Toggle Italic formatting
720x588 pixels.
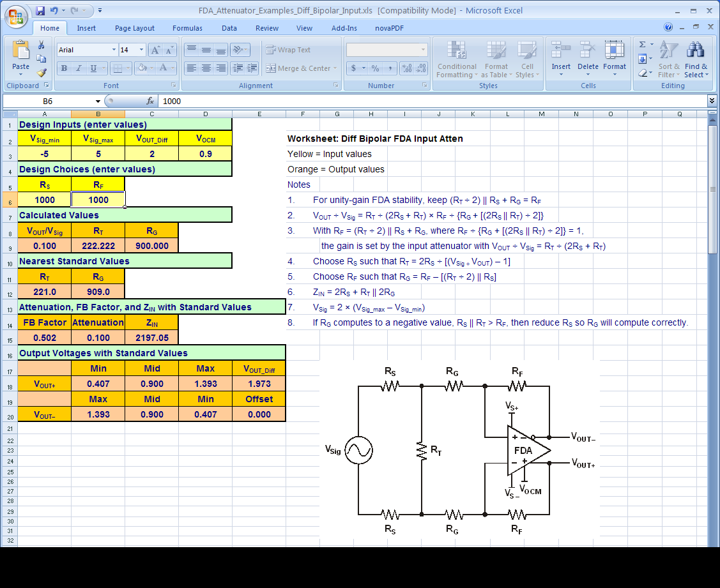[79, 68]
